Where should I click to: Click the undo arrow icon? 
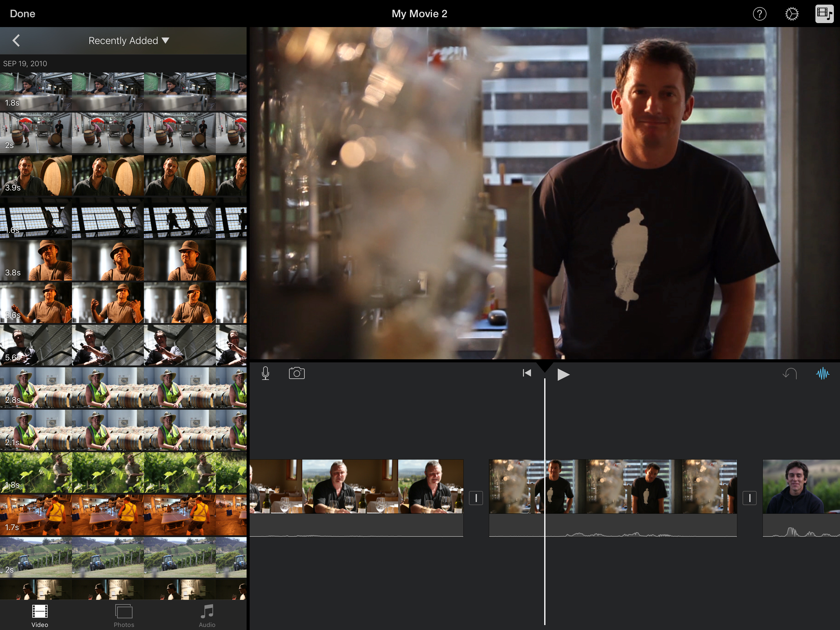click(790, 373)
